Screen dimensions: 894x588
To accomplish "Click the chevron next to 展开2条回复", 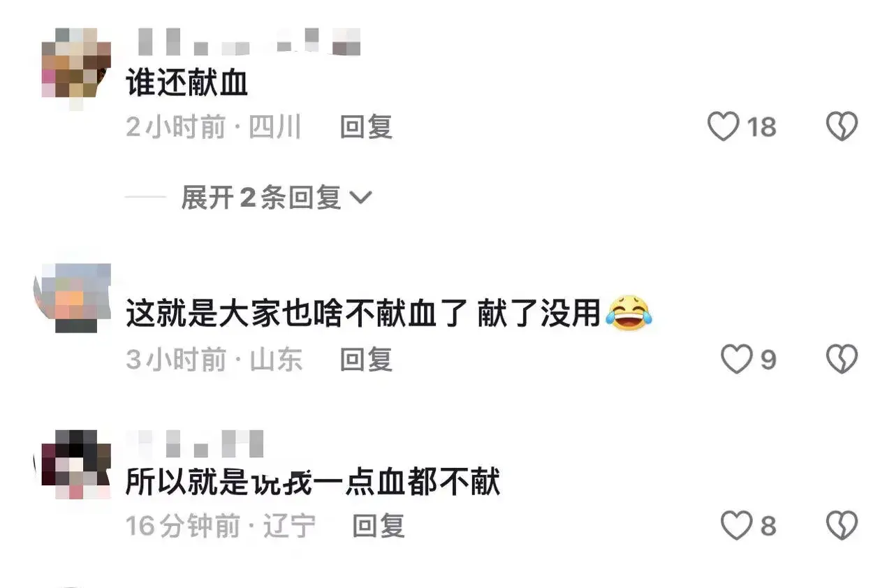I will (360, 199).
